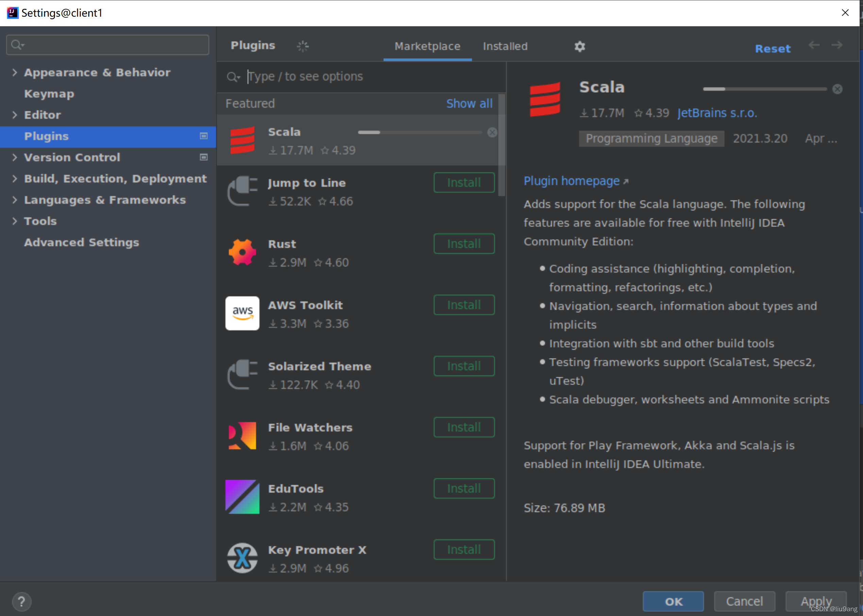Click the Apply button

pyautogui.click(x=816, y=601)
